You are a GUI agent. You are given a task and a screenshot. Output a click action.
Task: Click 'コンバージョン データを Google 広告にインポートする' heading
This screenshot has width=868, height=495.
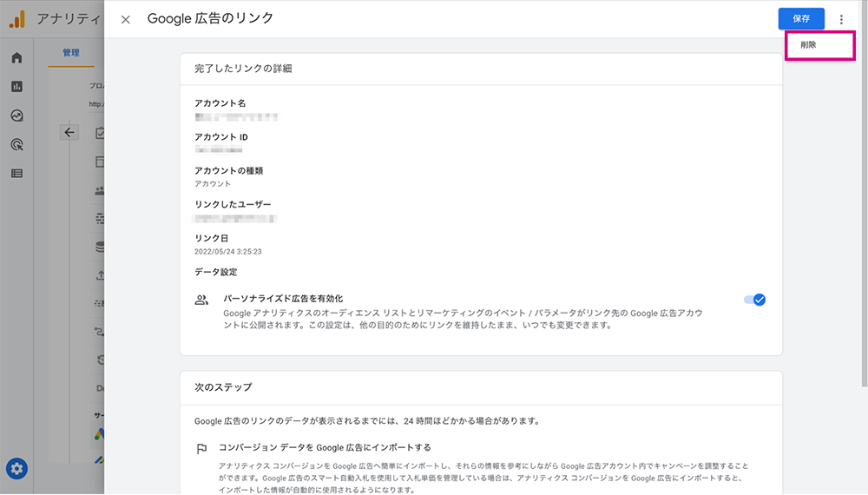coord(325,447)
